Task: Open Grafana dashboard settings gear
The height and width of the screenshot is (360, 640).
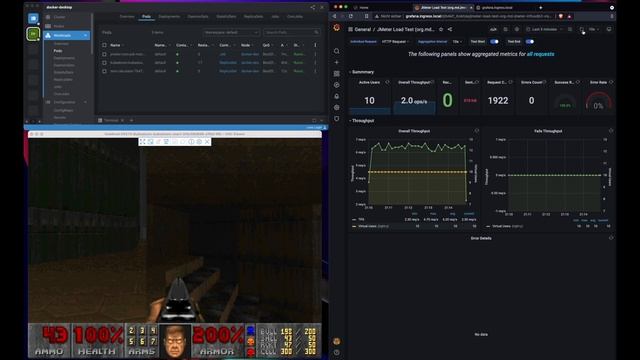Action: 517,29
